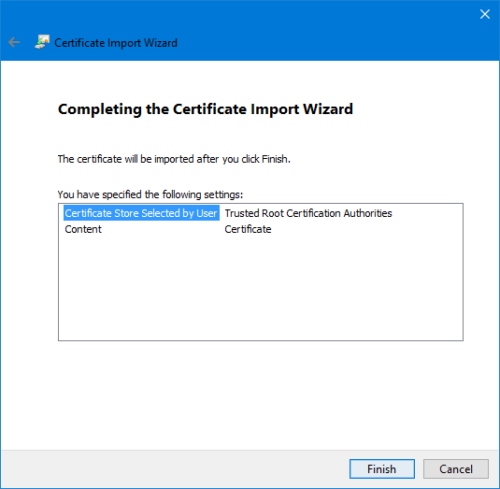Click the sentence about importing after Finish
This screenshot has height=489, width=500.
tap(174, 159)
